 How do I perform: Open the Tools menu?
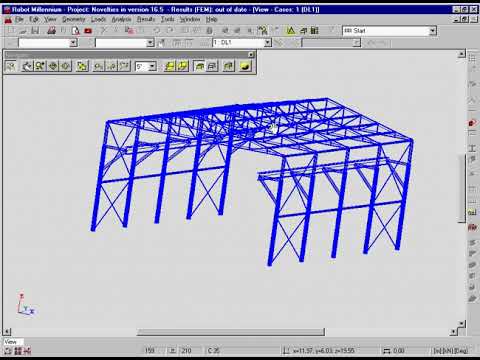click(x=168, y=19)
